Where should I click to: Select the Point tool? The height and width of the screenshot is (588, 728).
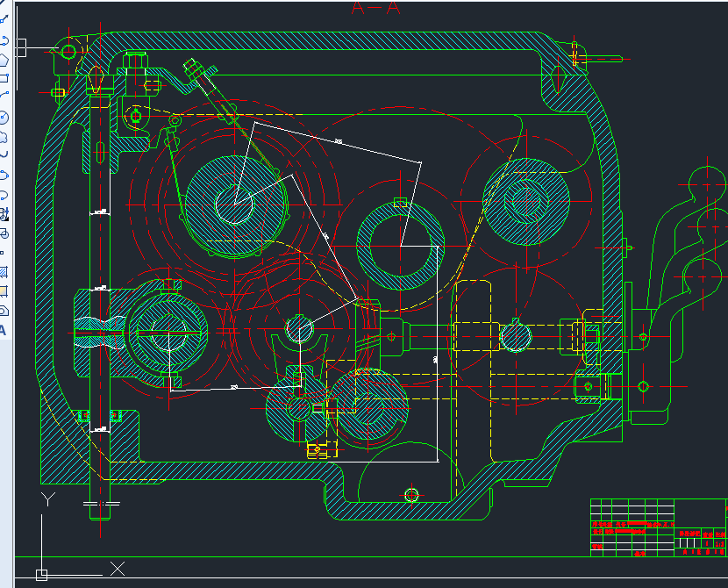(3, 253)
